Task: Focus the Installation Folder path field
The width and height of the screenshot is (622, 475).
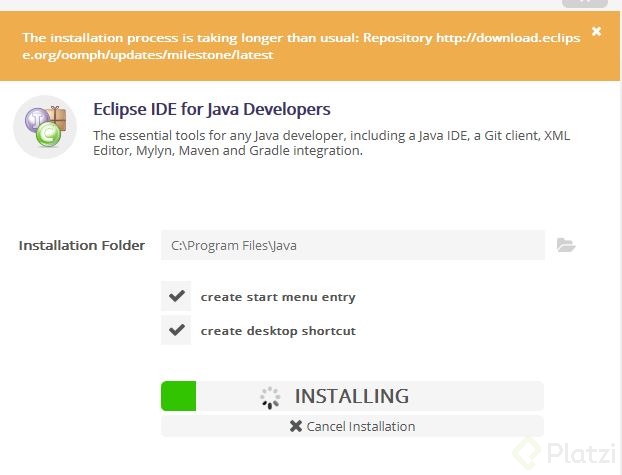Action: (352, 245)
